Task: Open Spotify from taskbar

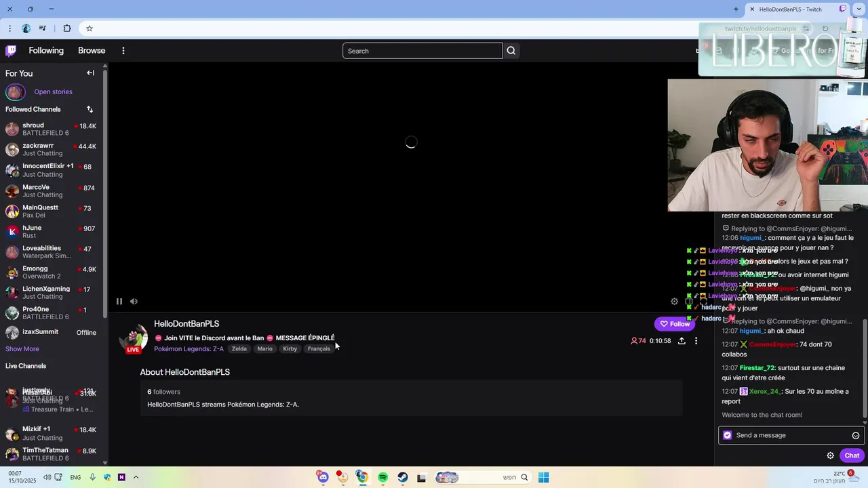Action: (x=382, y=478)
